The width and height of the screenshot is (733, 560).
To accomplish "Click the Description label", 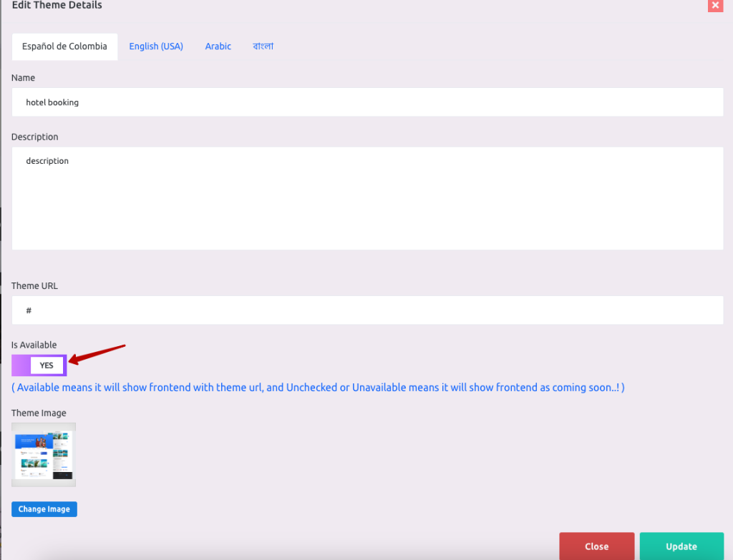I will pyautogui.click(x=35, y=137).
